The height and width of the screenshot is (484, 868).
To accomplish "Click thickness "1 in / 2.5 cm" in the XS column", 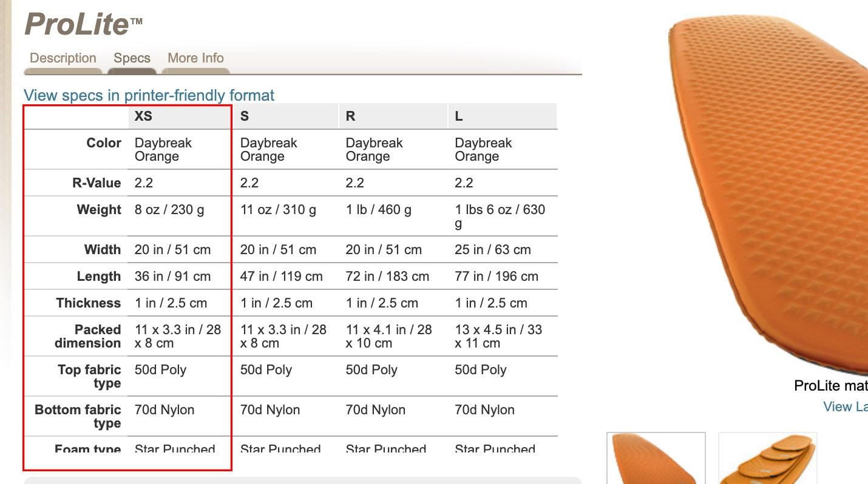I will pyautogui.click(x=171, y=303).
